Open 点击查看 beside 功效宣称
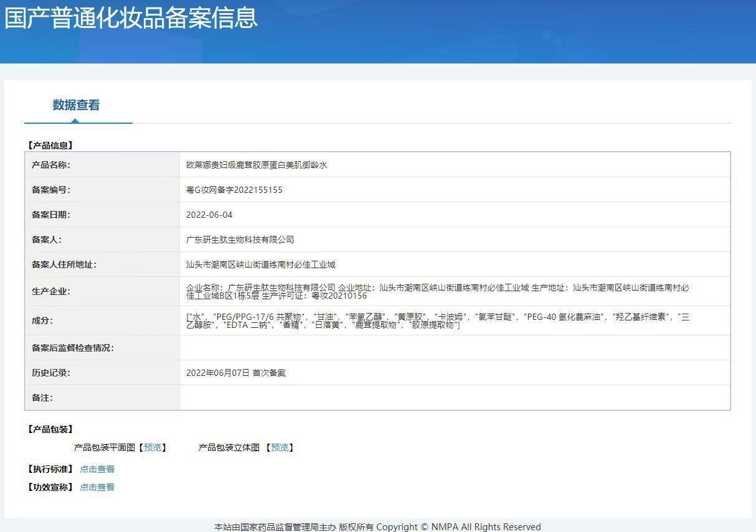This screenshot has height=532, width=756. pos(97,487)
